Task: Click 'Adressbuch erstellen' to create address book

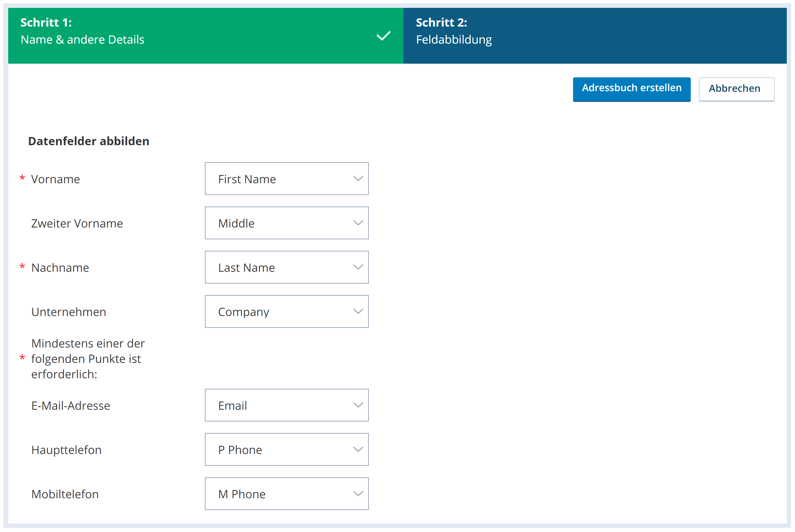Action: (631, 88)
